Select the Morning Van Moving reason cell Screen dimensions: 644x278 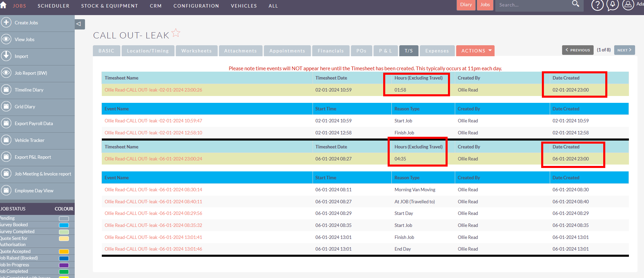click(x=415, y=190)
